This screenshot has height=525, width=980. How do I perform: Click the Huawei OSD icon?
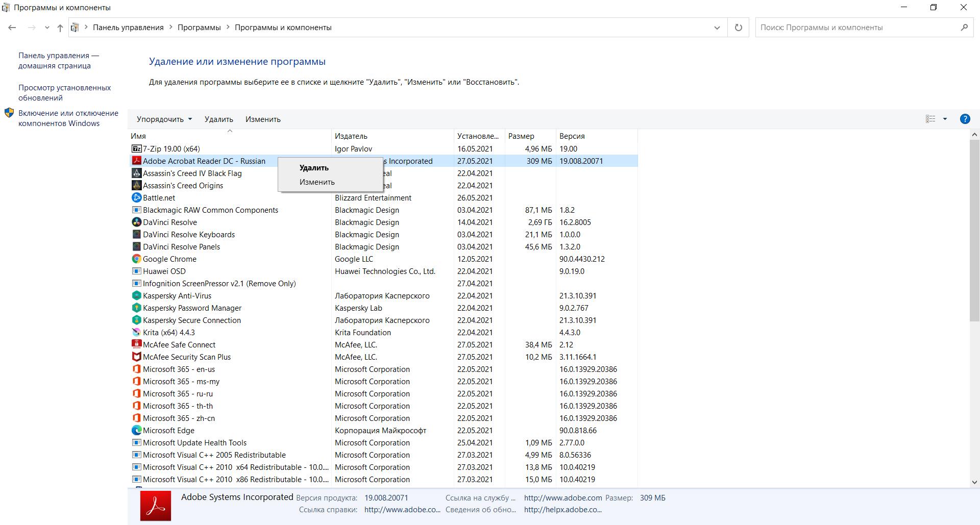click(x=136, y=271)
